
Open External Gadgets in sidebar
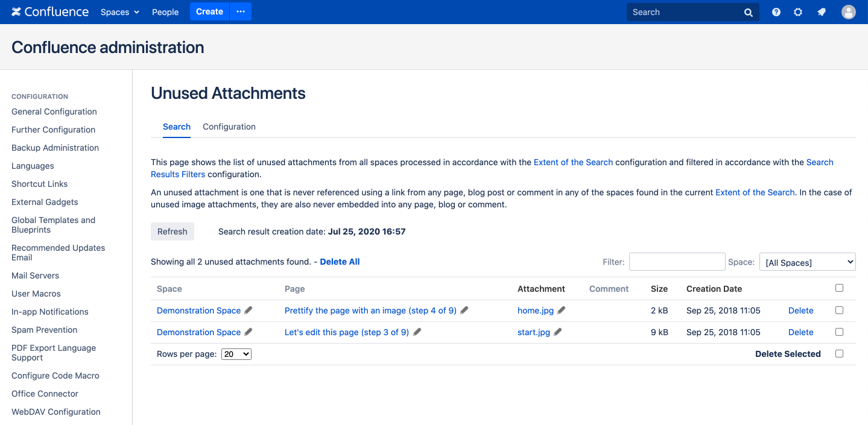tap(45, 202)
